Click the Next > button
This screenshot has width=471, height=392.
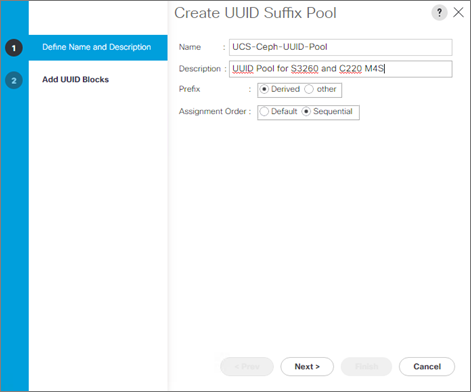[x=307, y=367]
